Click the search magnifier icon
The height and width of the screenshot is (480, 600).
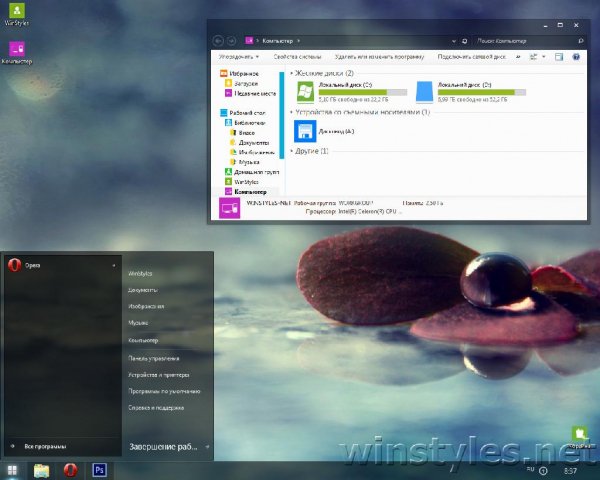coord(580,41)
